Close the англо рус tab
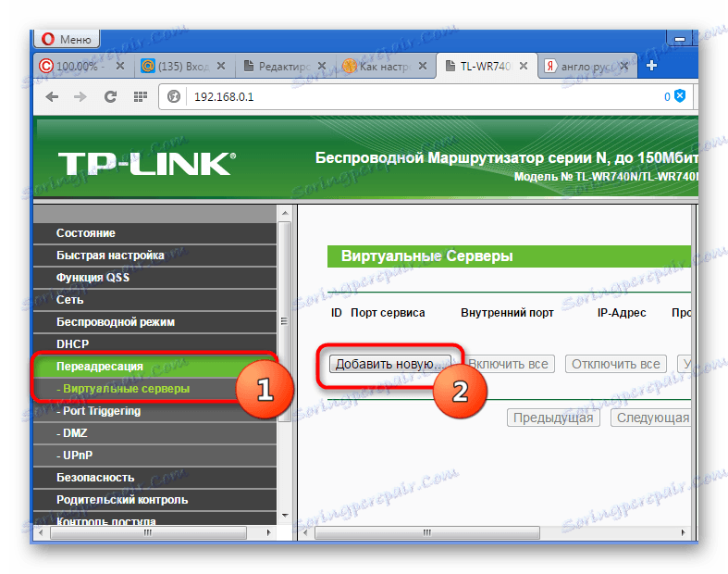Viewport: 728px width, 574px height. (x=624, y=66)
